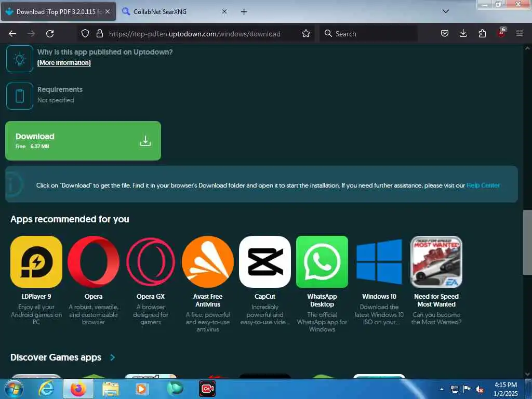Viewport: 532px width, 399px height.
Task: Open the Opera browser app icon
Action: [x=94, y=262]
